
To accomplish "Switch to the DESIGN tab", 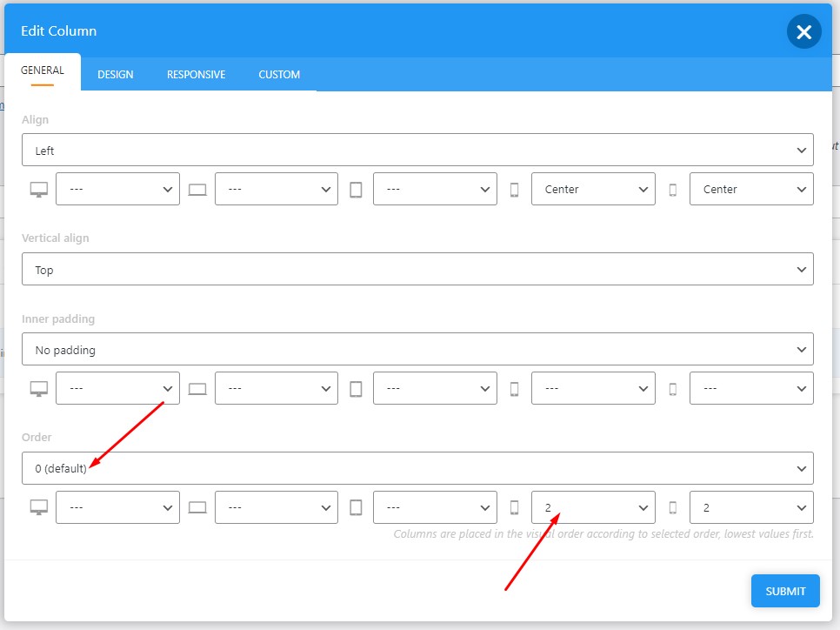I will 115,75.
